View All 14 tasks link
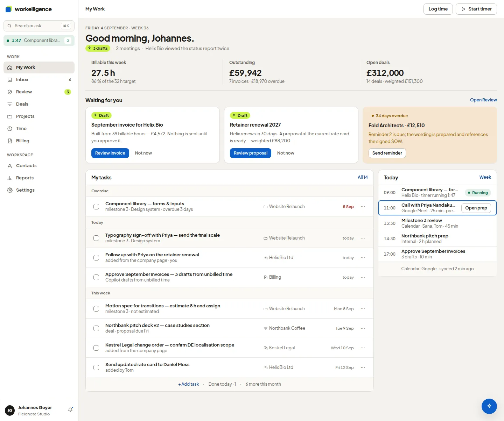504x421 pixels. (363, 177)
